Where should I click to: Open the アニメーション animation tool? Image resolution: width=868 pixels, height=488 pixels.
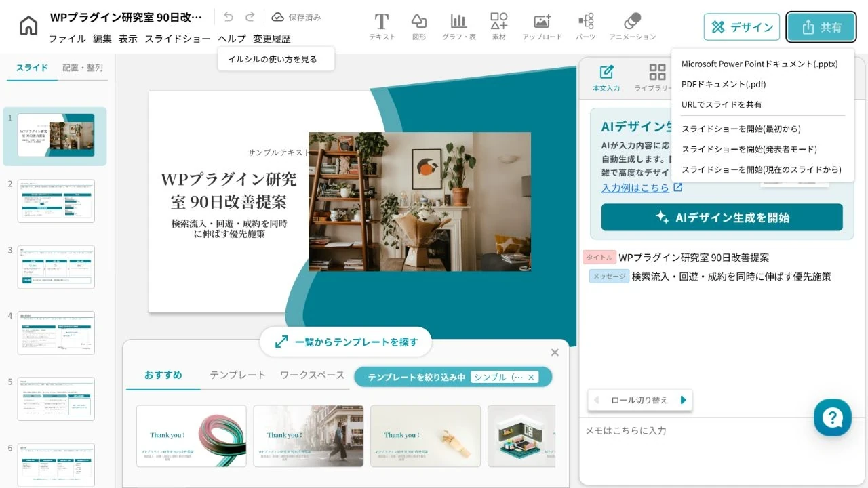632,26
